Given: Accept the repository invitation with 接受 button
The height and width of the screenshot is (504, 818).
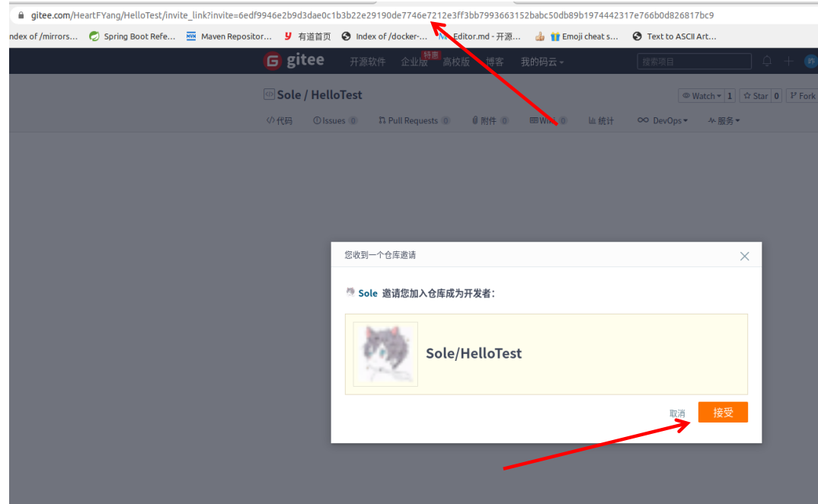Looking at the screenshot, I should pyautogui.click(x=722, y=412).
